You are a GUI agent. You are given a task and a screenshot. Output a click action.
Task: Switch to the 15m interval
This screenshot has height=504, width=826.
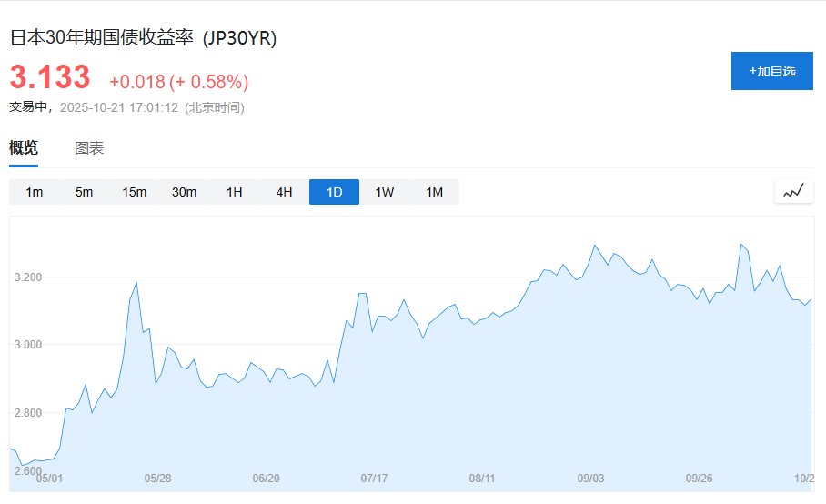tap(135, 192)
